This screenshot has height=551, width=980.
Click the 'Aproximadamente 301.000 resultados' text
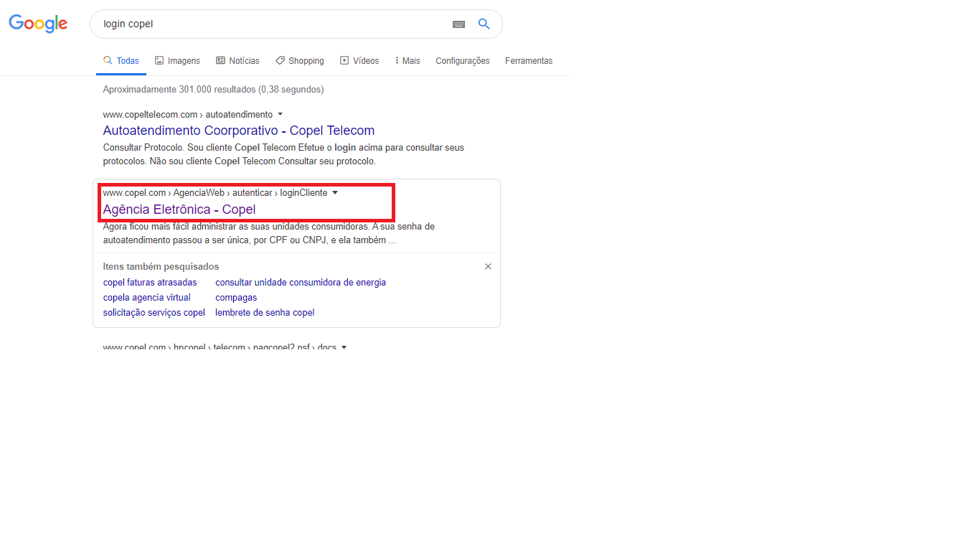213,90
